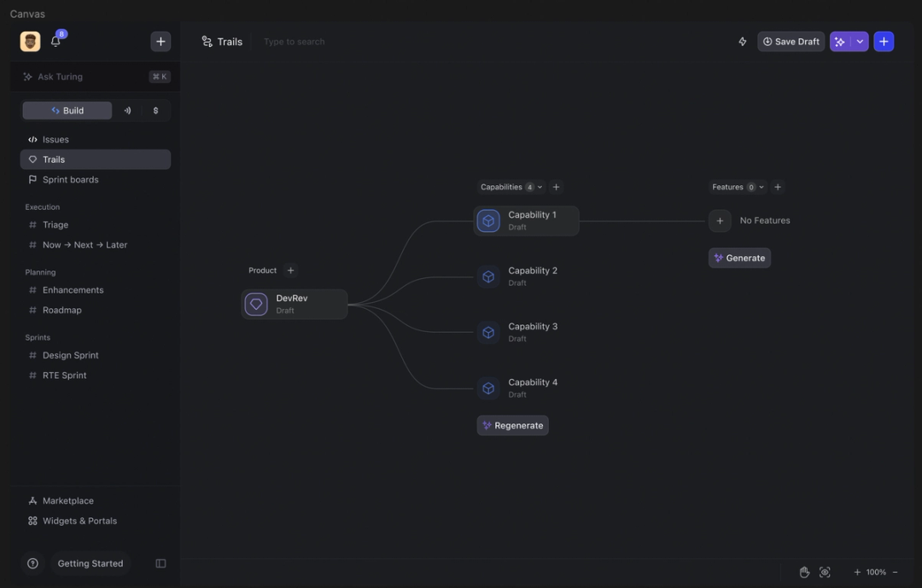Viewport: 922px width, 588px height.
Task: Click Getting Started button
Action: [90, 563]
